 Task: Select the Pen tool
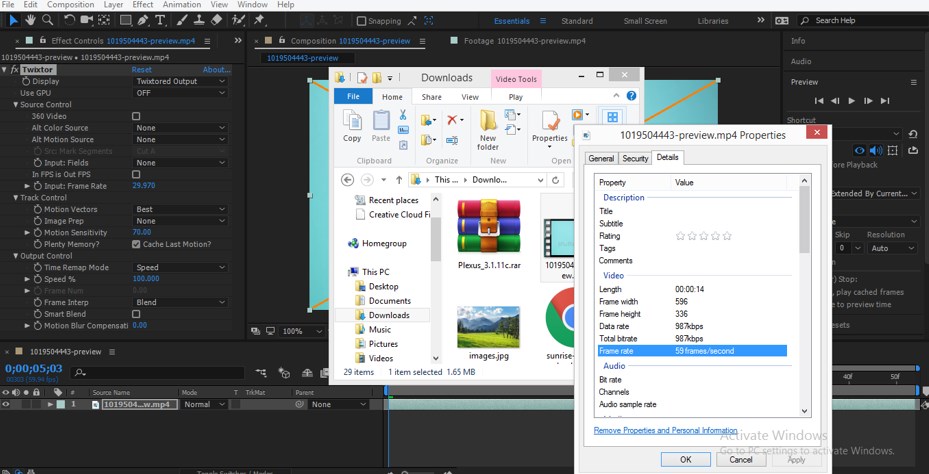coord(143,20)
